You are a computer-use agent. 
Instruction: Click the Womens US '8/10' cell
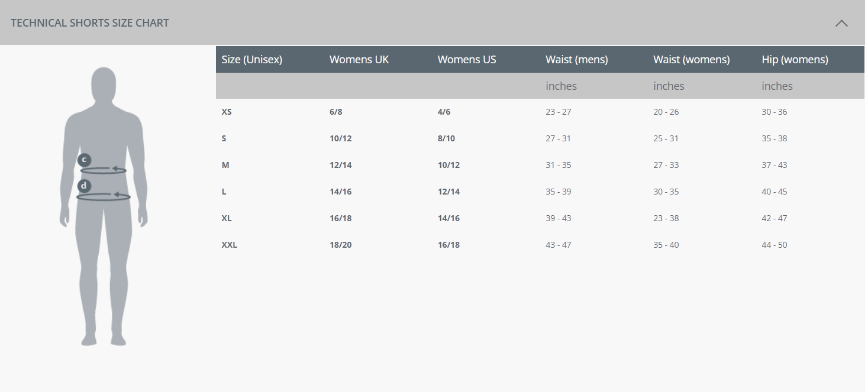(x=446, y=138)
